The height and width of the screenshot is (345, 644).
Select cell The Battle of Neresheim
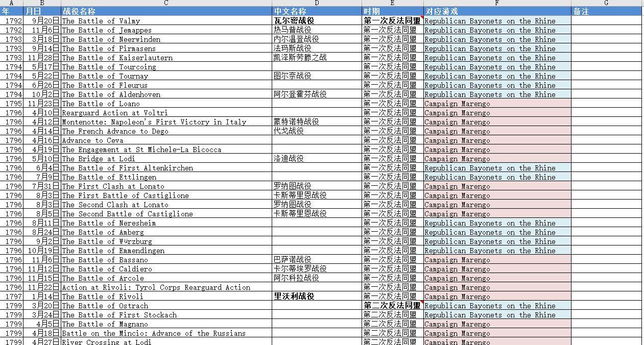click(x=166, y=223)
